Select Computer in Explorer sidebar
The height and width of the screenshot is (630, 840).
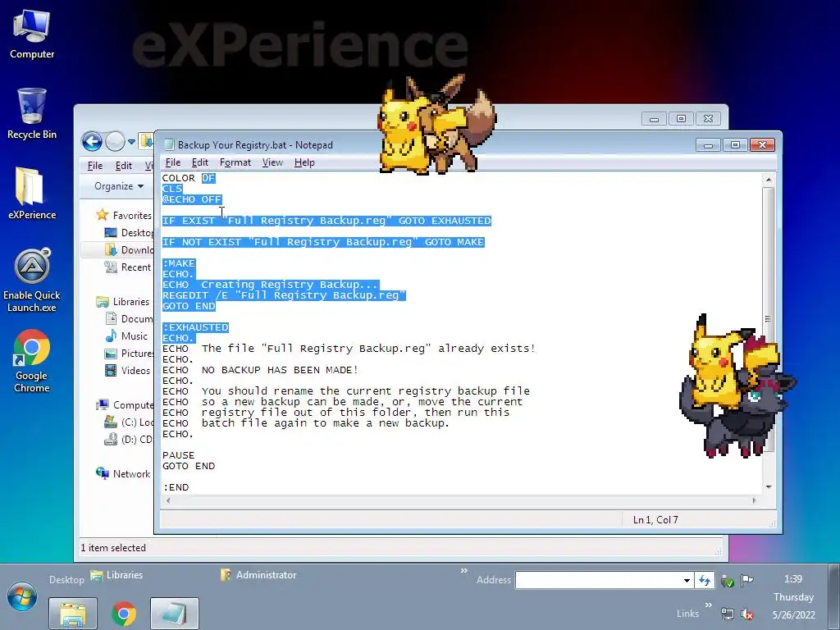pyautogui.click(x=125, y=405)
